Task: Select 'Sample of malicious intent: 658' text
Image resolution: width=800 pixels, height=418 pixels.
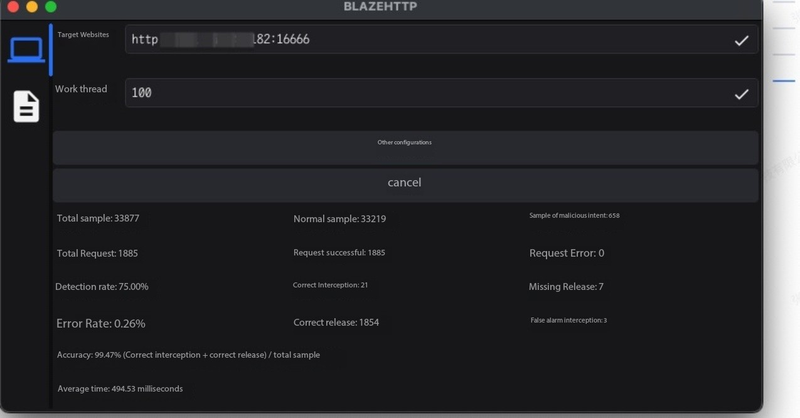Action: 574,215
